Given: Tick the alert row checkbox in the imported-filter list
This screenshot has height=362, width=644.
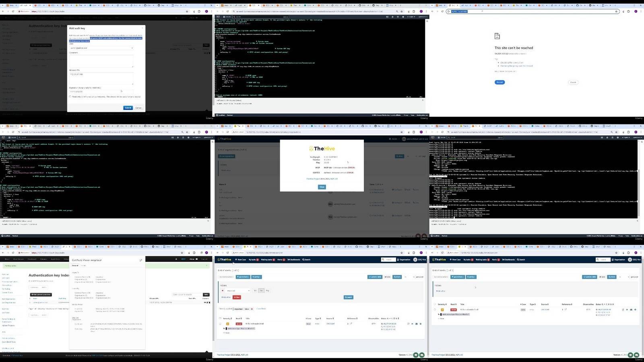Looking at the screenshot, I should (x=220, y=324).
